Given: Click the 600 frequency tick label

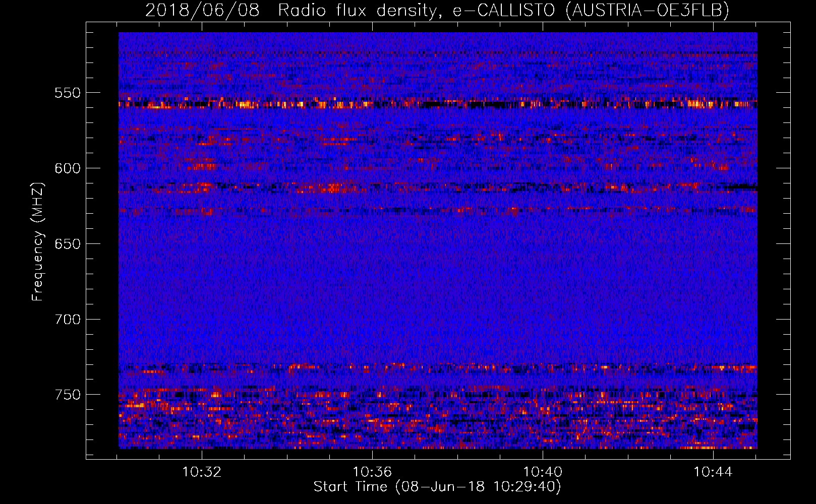Looking at the screenshot, I should tap(68, 168).
